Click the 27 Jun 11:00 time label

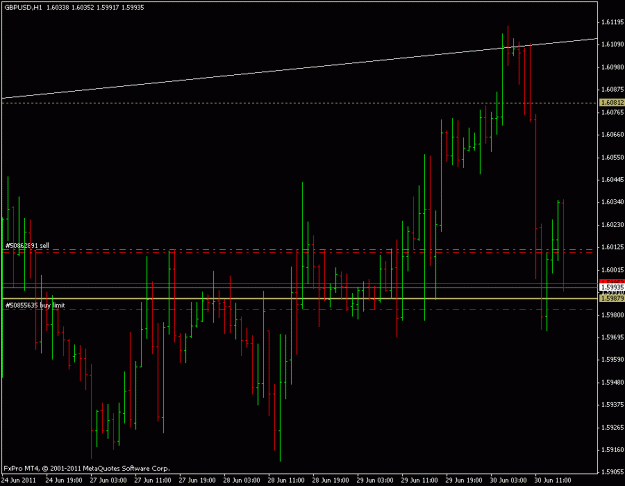tap(153, 480)
